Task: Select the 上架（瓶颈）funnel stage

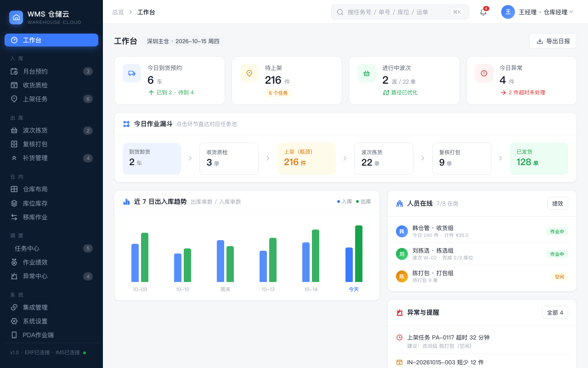Action: [x=306, y=159]
